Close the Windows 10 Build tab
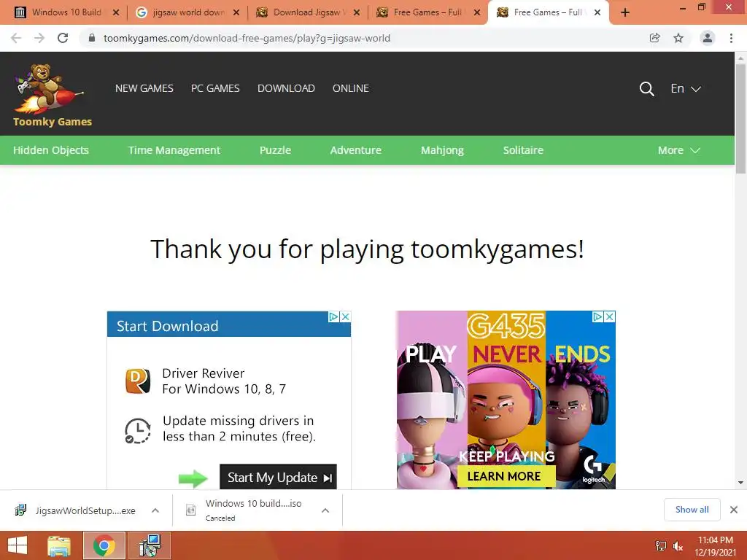Viewport: 747px width, 560px height. 116,12
